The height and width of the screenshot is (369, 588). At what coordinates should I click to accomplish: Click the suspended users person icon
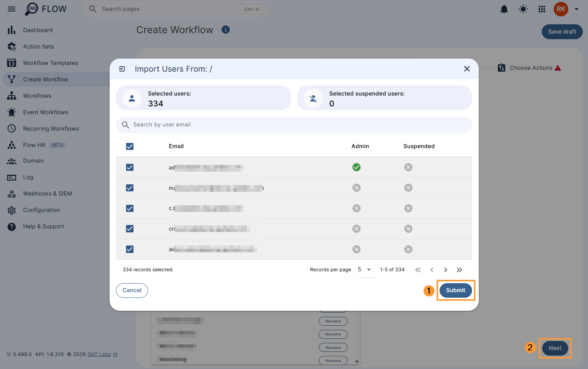point(313,98)
